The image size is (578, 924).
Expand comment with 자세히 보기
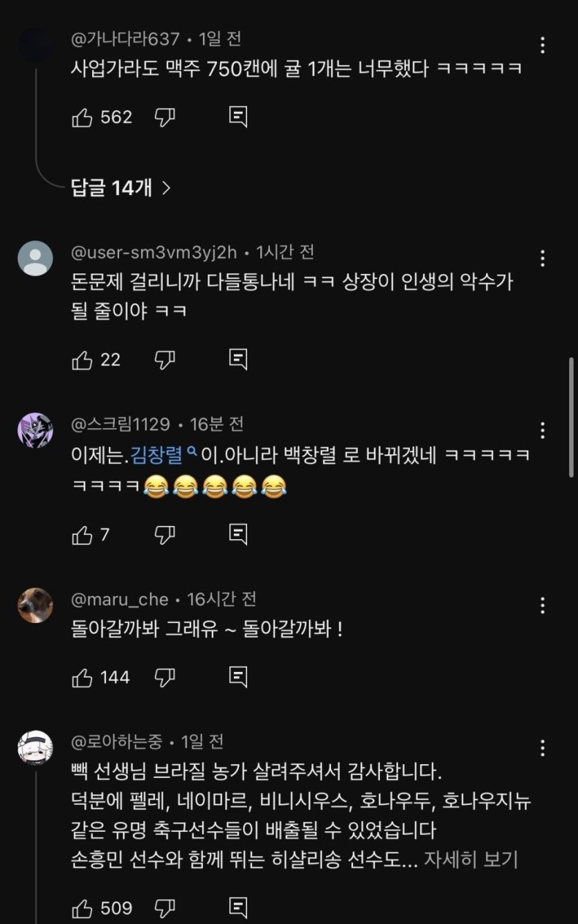click(x=471, y=860)
